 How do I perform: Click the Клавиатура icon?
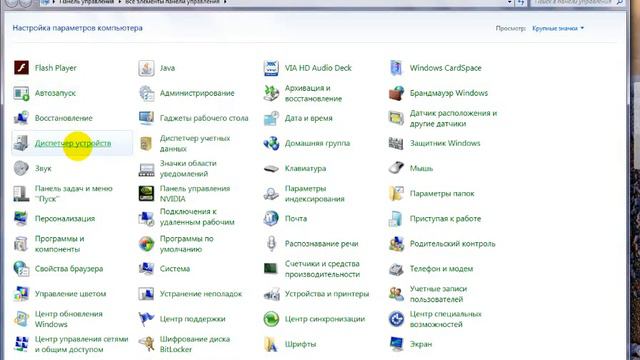(x=271, y=168)
